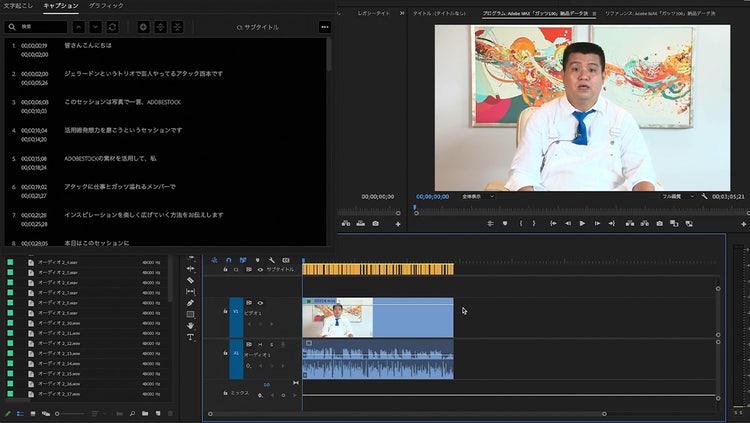
Task: Toggle Snap in timeline magnet icon
Action: (229, 260)
